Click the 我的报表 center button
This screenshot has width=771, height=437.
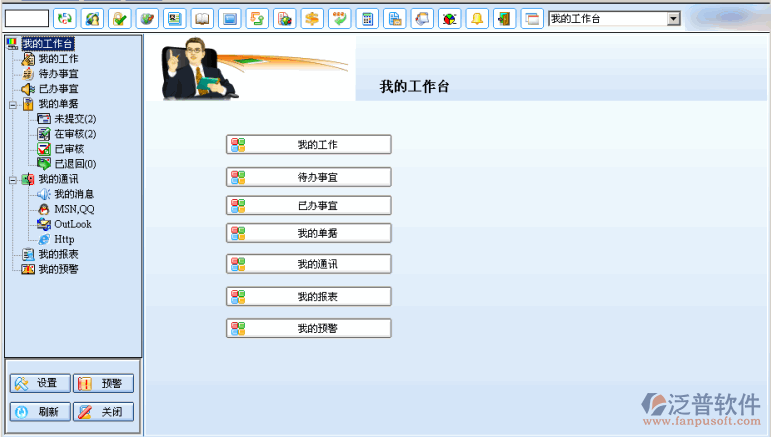tap(309, 296)
